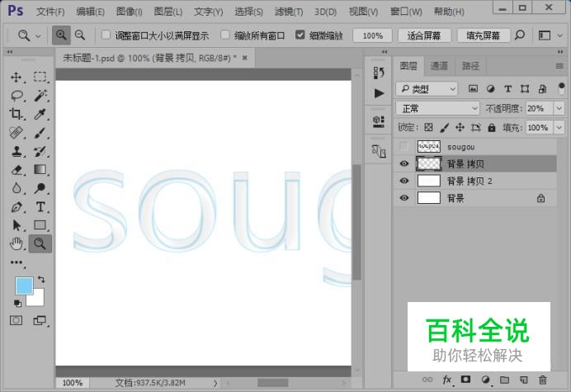Select the Healing Brush tool
This screenshot has height=392, width=571.
16,133
